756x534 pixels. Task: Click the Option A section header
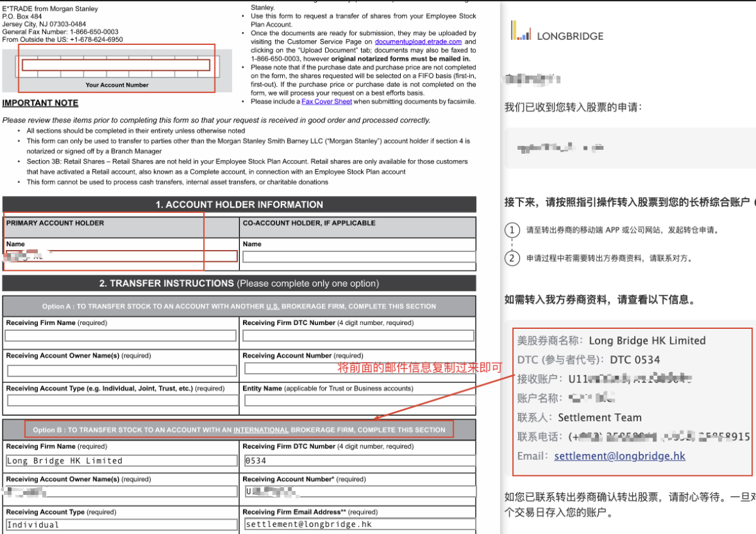tap(239, 307)
